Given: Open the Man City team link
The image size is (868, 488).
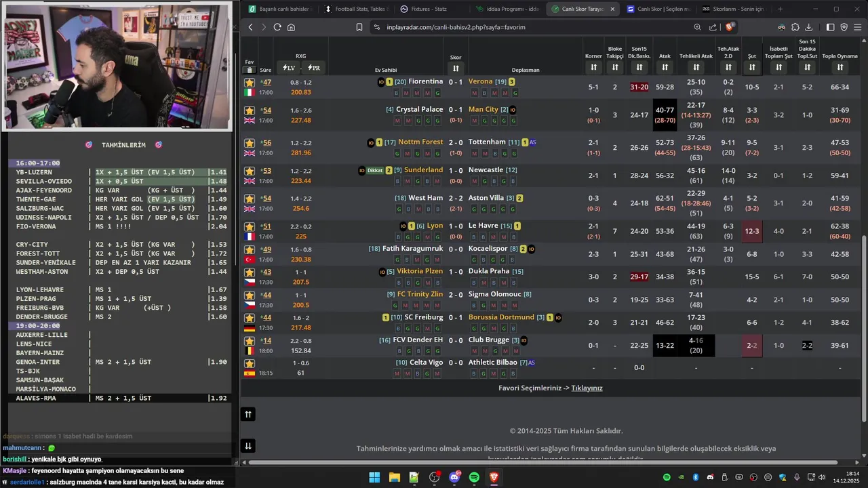Looking at the screenshot, I should click(x=483, y=109).
